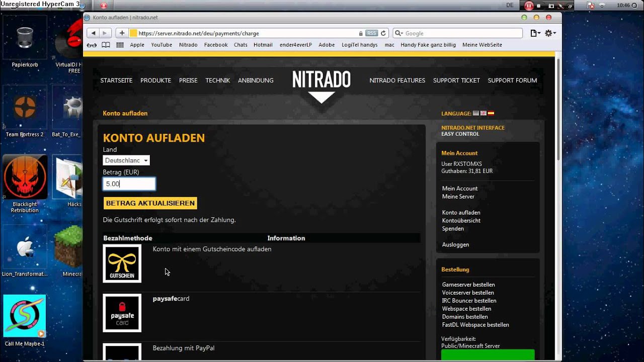Image resolution: width=644 pixels, height=362 pixels.
Task: Click FastDL Webspace bestellen link
Action: click(x=475, y=325)
